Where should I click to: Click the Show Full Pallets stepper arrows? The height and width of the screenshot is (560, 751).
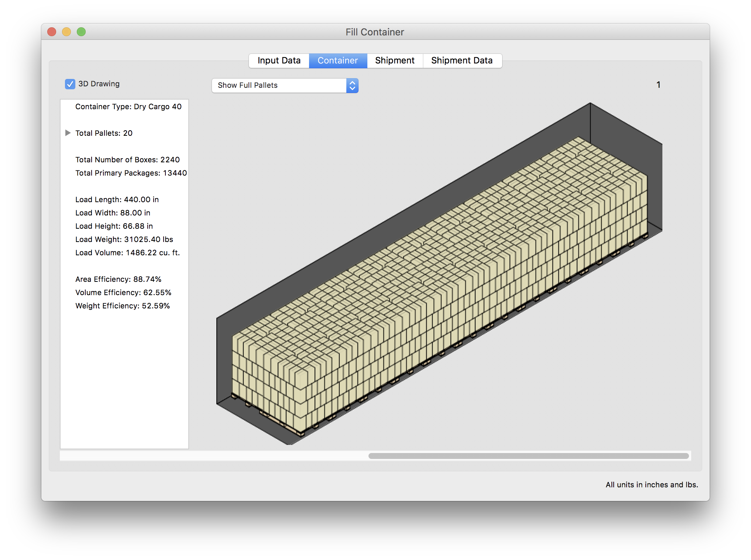(352, 86)
